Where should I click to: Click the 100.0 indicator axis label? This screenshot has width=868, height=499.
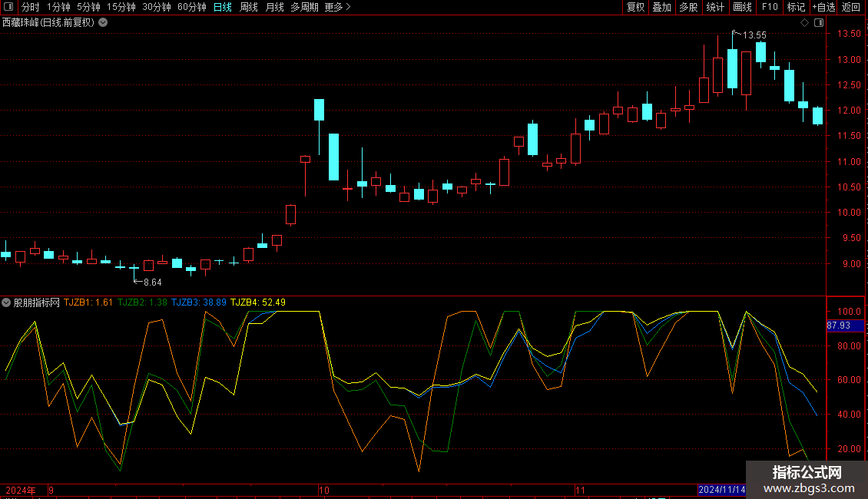(849, 312)
